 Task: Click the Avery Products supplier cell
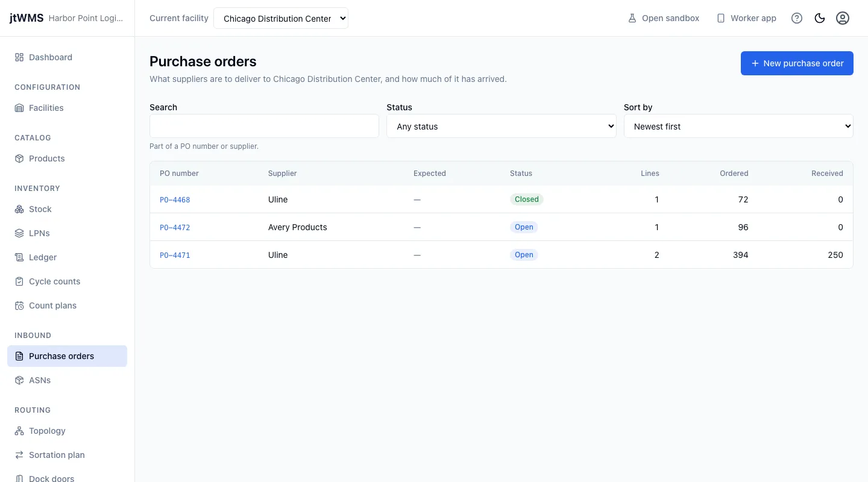tap(298, 227)
